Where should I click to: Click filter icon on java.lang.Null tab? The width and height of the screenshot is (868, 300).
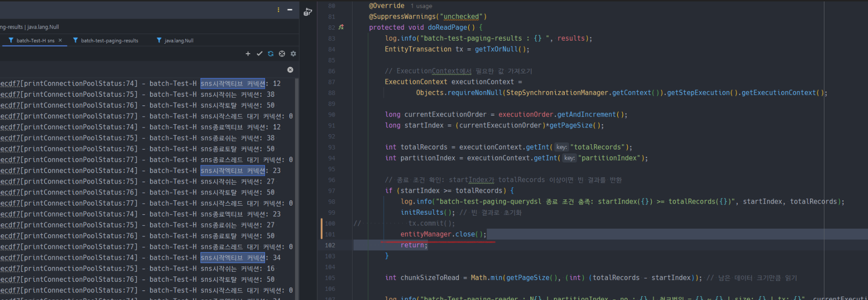pos(159,41)
